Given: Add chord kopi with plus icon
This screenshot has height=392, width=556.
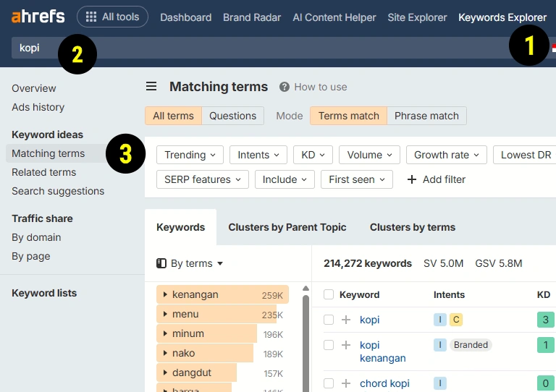Looking at the screenshot, I should coord(346,383).
